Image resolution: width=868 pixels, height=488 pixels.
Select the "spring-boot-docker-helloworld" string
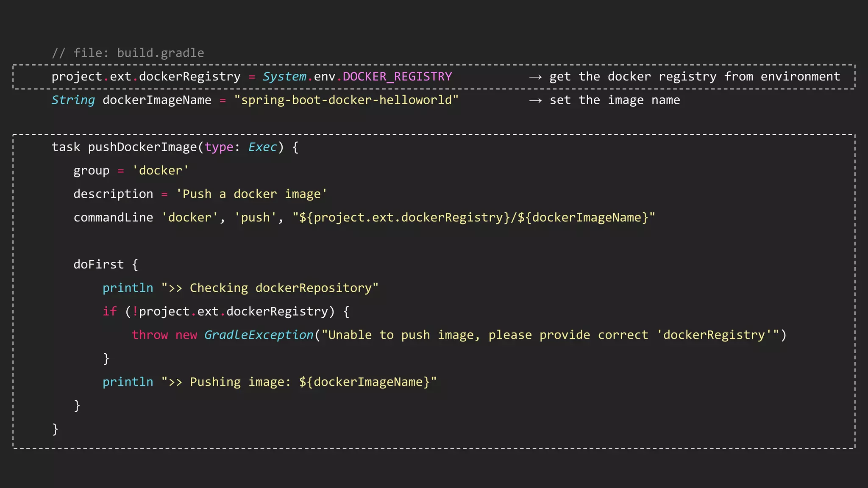[346, 100]
